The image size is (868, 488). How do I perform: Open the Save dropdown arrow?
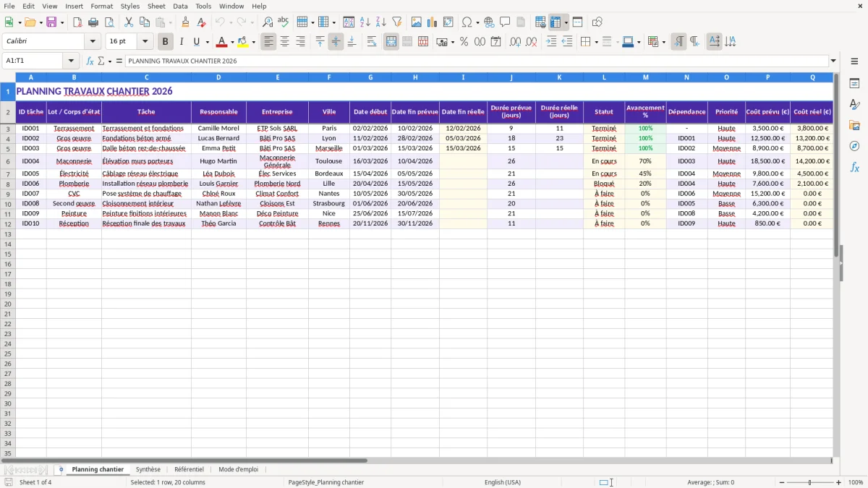[x=62, y=22]
